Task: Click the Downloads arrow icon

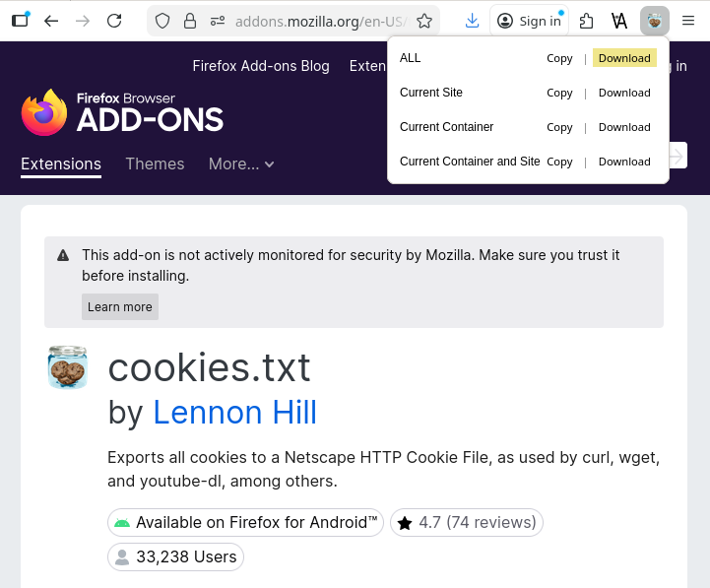Action: (473, 21)
